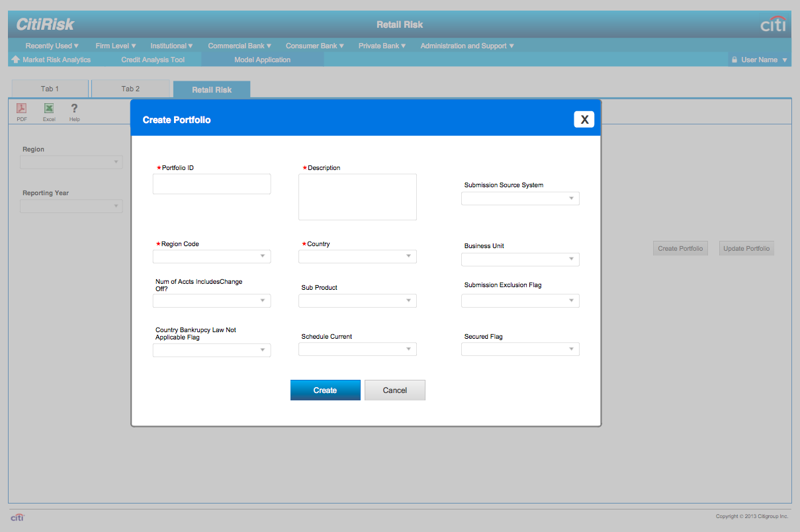
Task: Expand the Submission Exclusion Flag dropdown
Action: pyautogui.click(x=520, y=301)
